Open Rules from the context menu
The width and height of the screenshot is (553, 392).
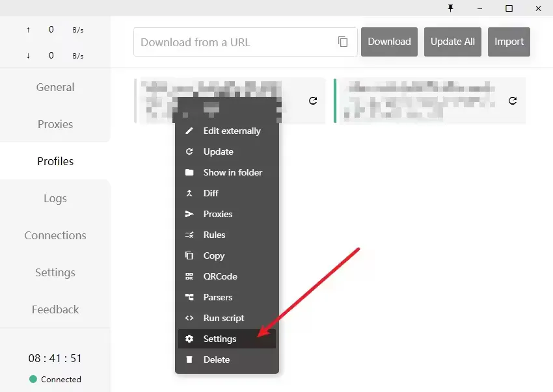click(x=214, y=235)
